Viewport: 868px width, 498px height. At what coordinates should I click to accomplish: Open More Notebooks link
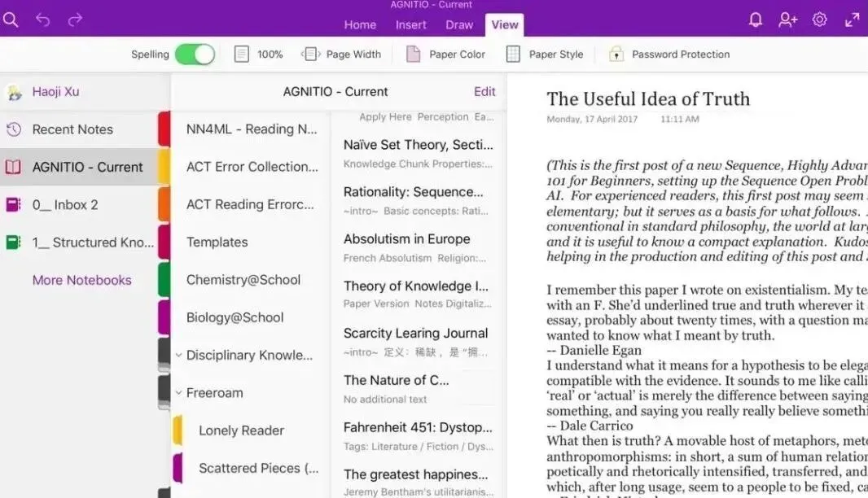82,281
